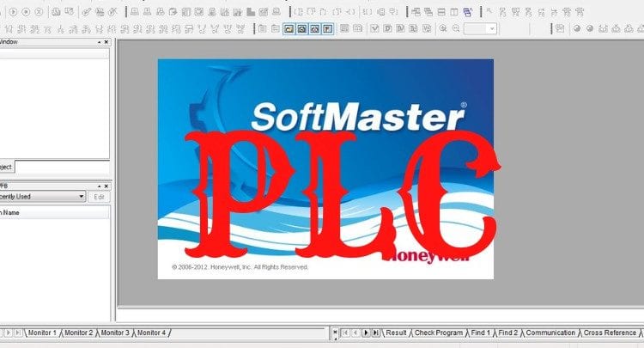Screen dimensions: 644x348
Task: Switch to the Monitor 2 tab
Action: pyautogui.click(x=78, y=333)
